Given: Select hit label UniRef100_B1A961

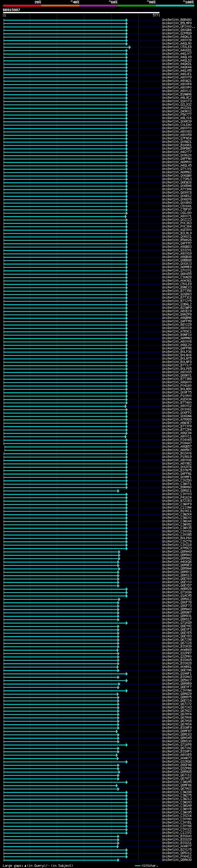Looking at the screenshot, I should pos(177,145).
